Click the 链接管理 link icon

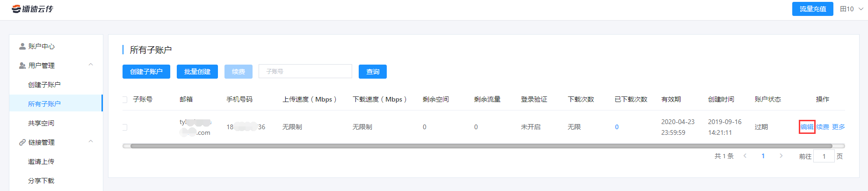(22, 142)
